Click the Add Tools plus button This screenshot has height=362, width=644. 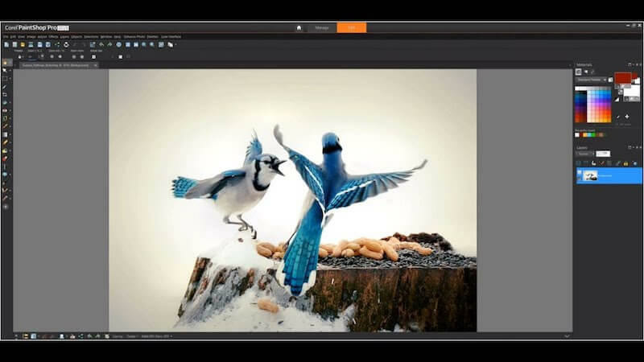[5, 207]
